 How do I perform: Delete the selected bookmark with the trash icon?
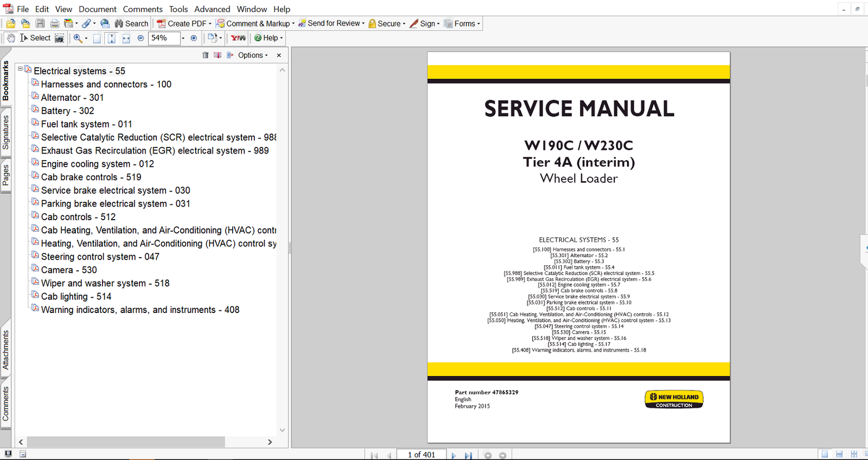[x=205, y=55]
